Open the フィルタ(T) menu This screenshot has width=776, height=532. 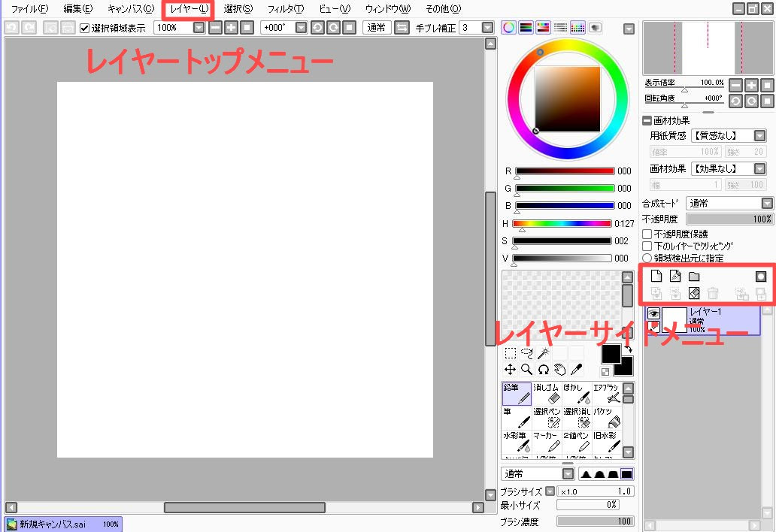click(286, 8)
